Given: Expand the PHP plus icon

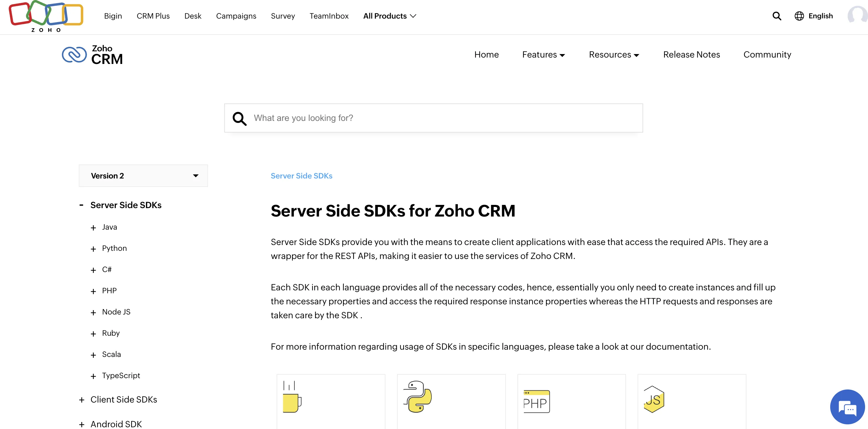Looking at the screenshot, I should [93, 292].
